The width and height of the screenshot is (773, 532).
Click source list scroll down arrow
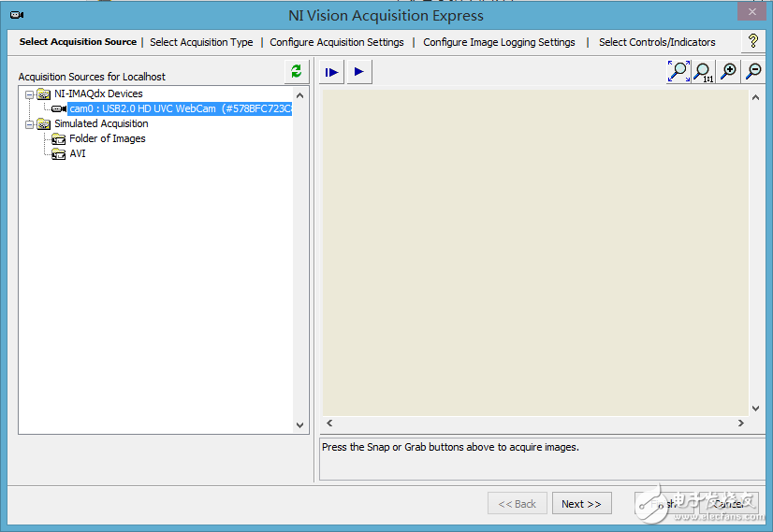pos(299,425)
